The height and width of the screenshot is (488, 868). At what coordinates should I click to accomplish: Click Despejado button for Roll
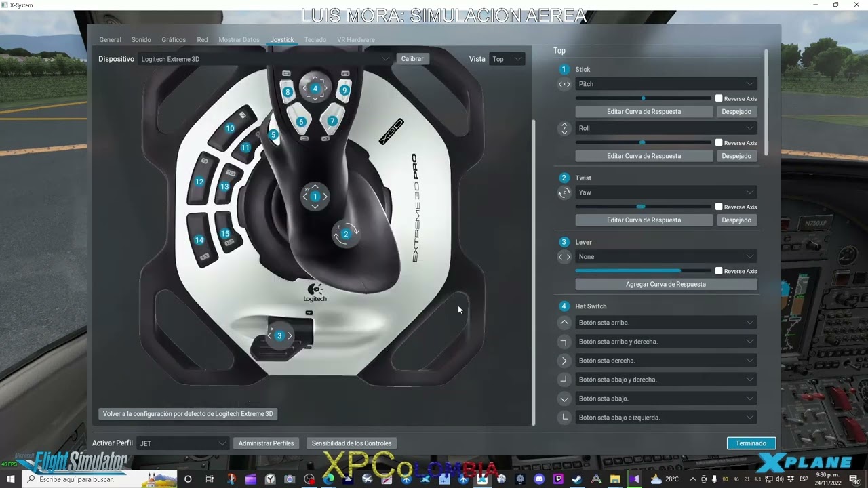coord(736,156)
